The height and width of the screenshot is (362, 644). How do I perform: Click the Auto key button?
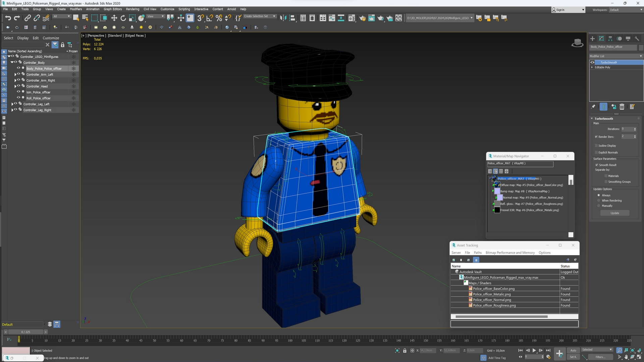pyautogui.click(x=573, y=350)
